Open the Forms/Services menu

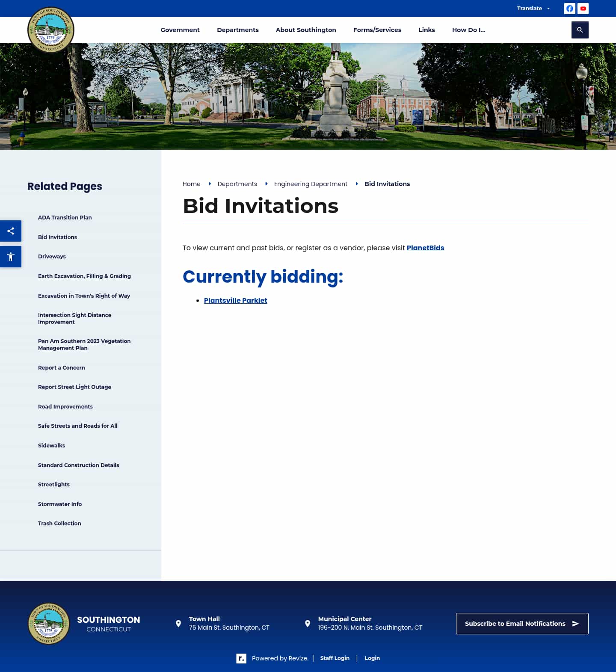tap(377, 30)
